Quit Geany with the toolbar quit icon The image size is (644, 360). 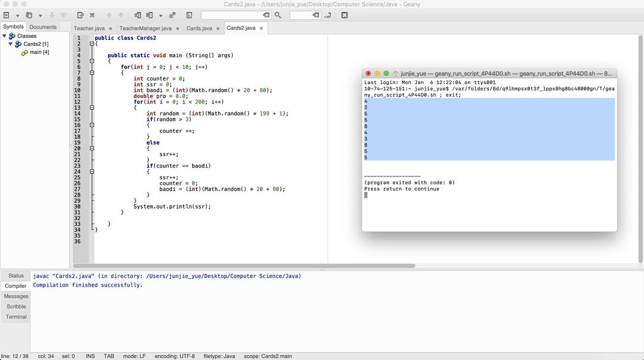coord(345,15)
